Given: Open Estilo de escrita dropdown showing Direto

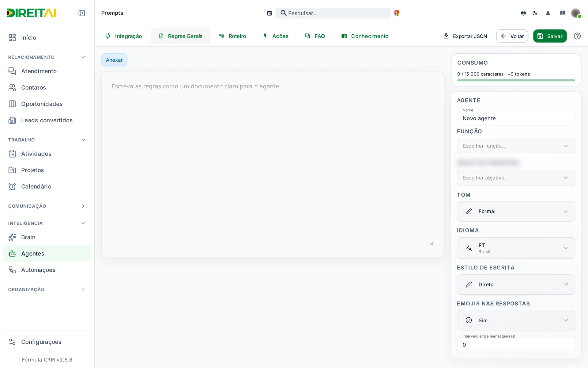Looking at the screenshot, I should click(516, 285).
